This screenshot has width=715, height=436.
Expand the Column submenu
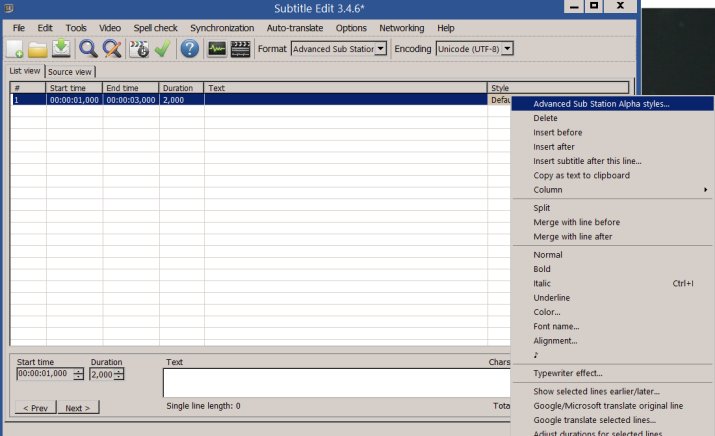coord(612,190)
